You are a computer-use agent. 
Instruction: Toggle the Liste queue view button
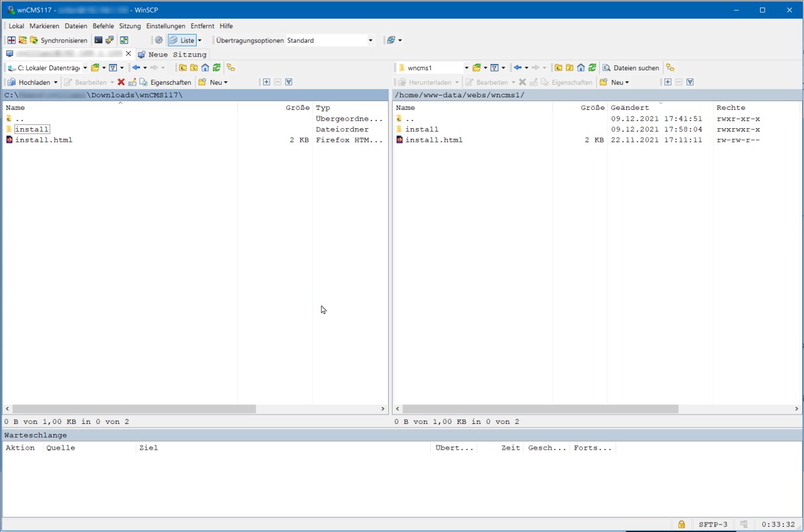click(182, 40)
